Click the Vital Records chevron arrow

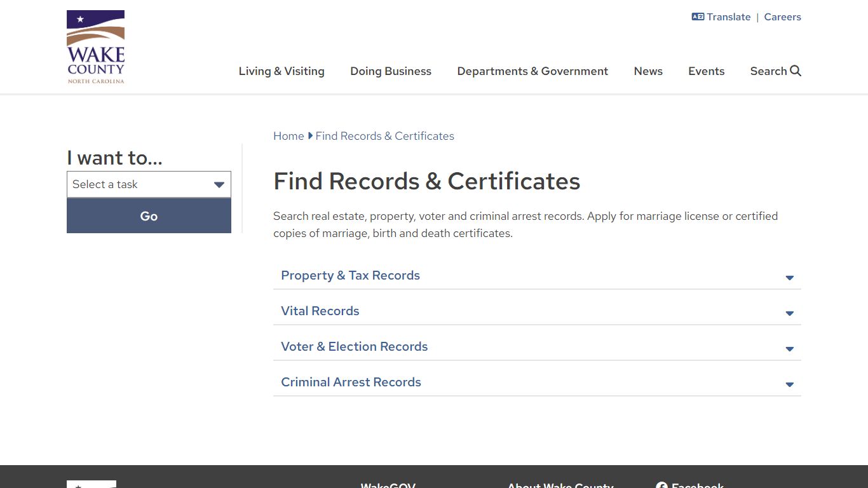point(790,313)
